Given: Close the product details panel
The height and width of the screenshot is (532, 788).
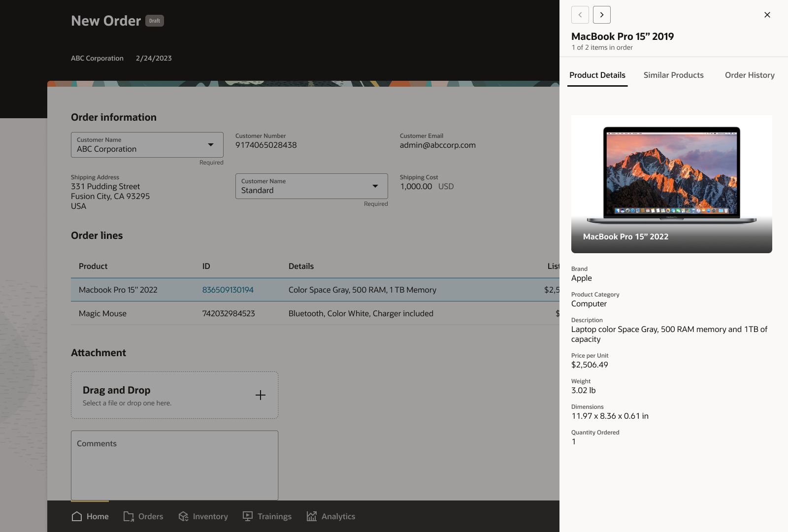Looking at the screenshot, I should pos(767,15).
